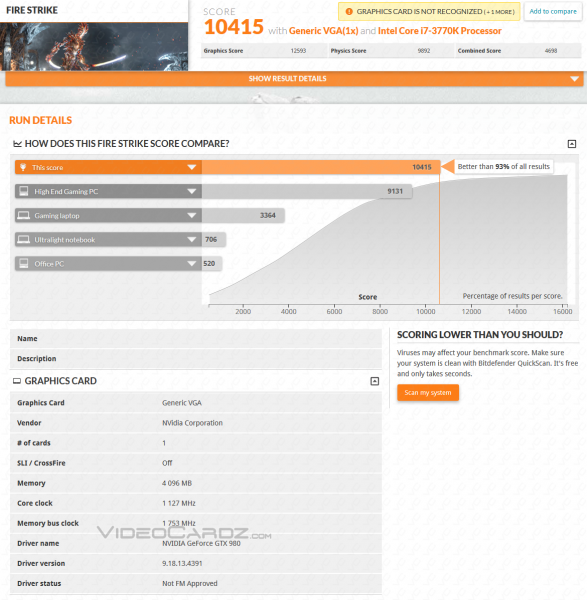Click the High End Gaming PC bar 9131
Screen dimensions: 587x600
click(x=307, y=191)
